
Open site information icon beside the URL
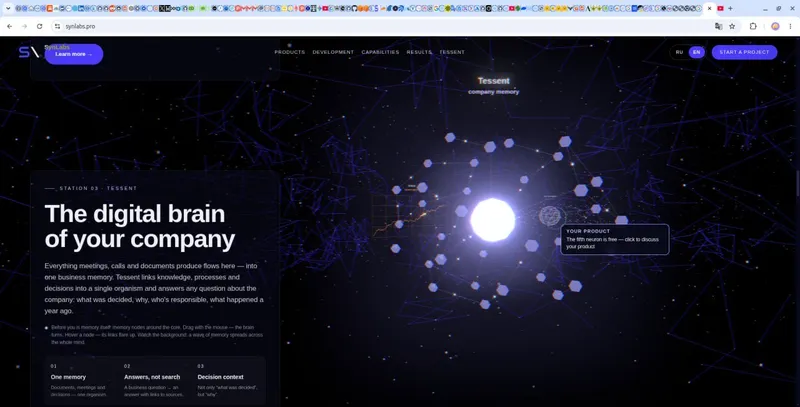57,26
